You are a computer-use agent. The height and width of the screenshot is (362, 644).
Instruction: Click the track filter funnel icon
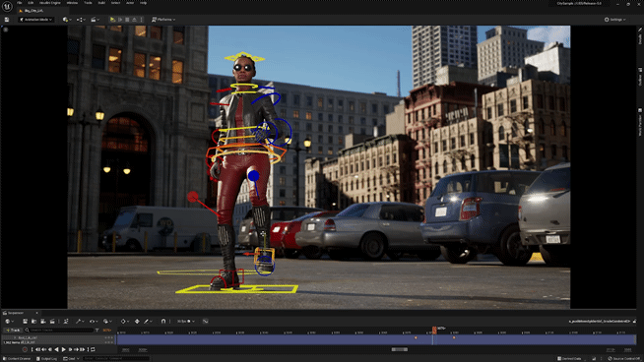click(x=97, y=330)
